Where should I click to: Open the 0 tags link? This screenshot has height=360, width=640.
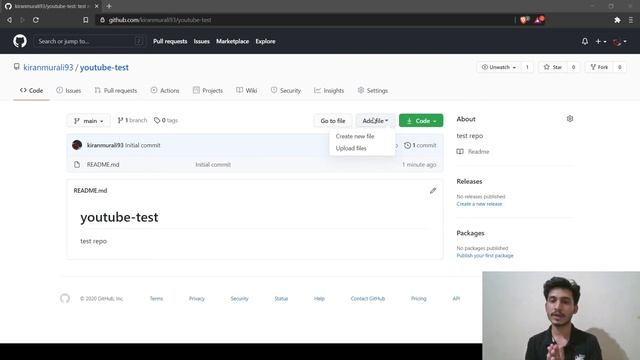166,120
